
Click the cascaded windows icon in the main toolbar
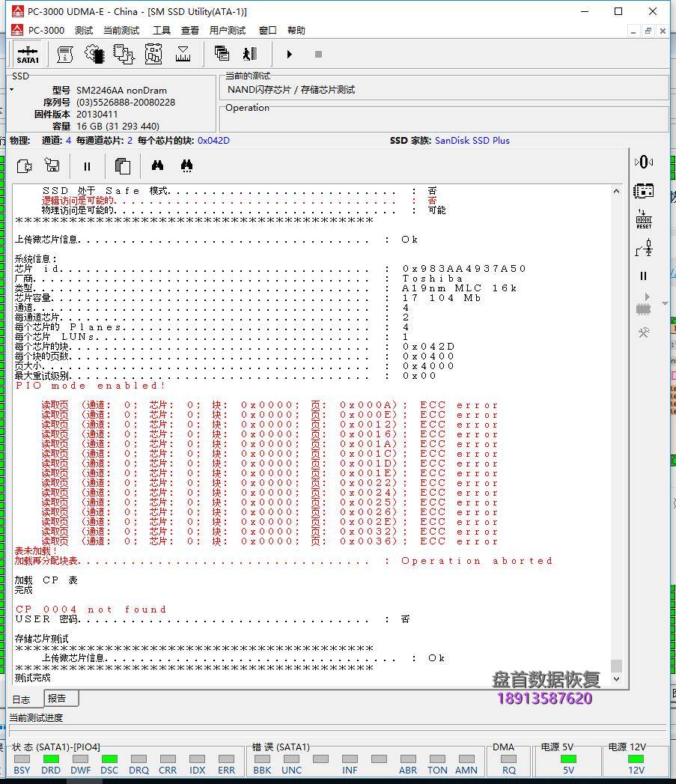point(222,53)
